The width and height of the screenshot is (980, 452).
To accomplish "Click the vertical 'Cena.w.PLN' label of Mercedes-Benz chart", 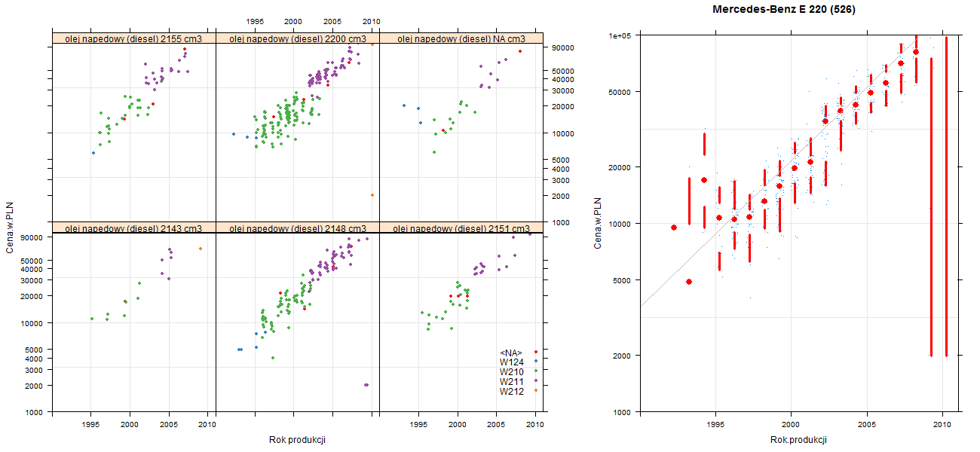I will [598, 223].
